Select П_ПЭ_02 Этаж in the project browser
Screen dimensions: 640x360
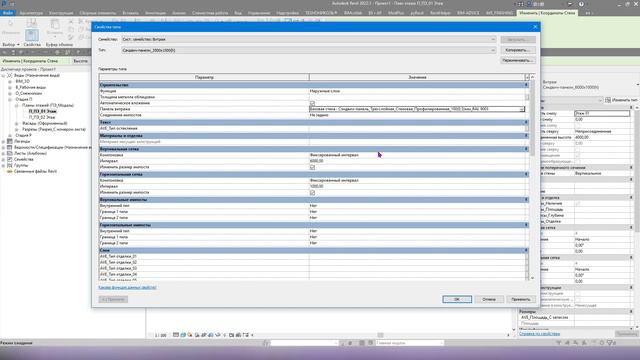42,117
